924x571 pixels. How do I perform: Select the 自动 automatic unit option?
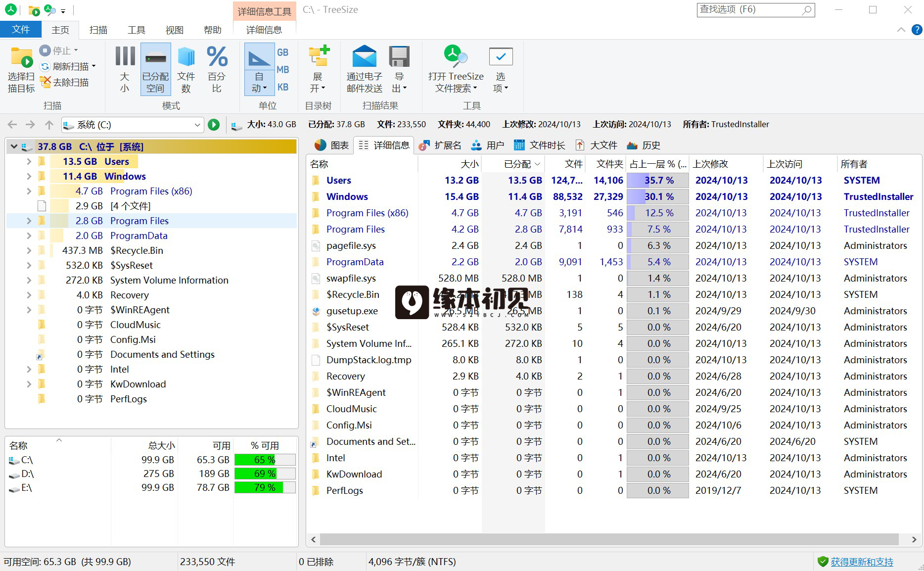coord(259,69)
